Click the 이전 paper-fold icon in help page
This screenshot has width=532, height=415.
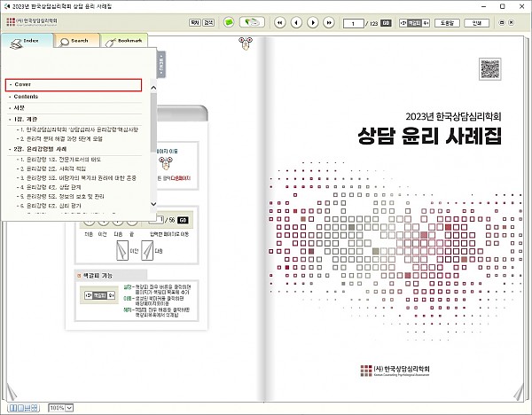[122, 250]
